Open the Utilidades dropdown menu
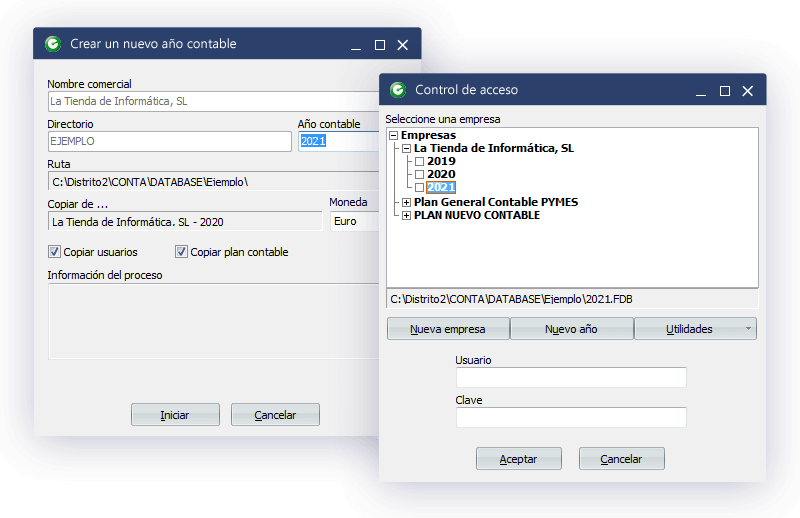Screen dimensions: 800x518 click(695, 329)
